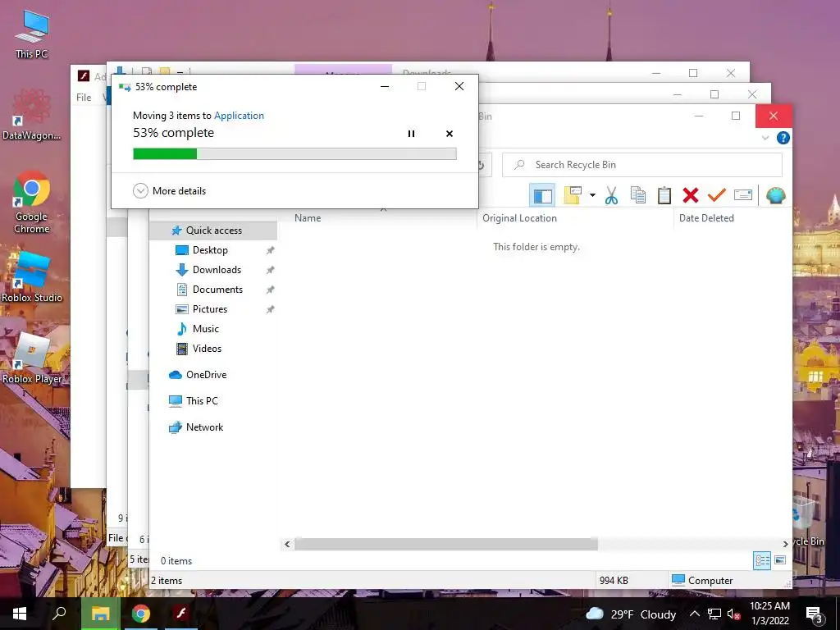Click the scrollbar left arrow
This screenshot has width=840, height=630.
(x=287, y=545)
